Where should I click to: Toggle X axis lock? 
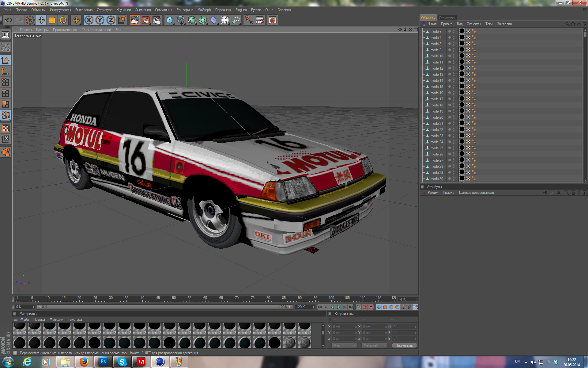[x=89, y=20]
